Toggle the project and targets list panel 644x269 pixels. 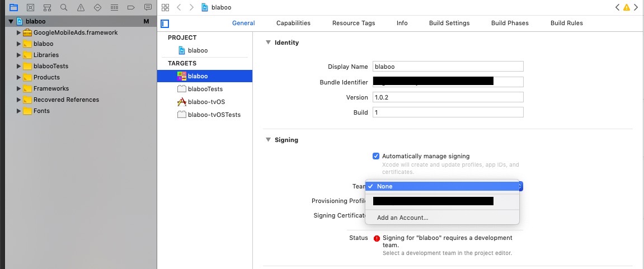(164, 23)
